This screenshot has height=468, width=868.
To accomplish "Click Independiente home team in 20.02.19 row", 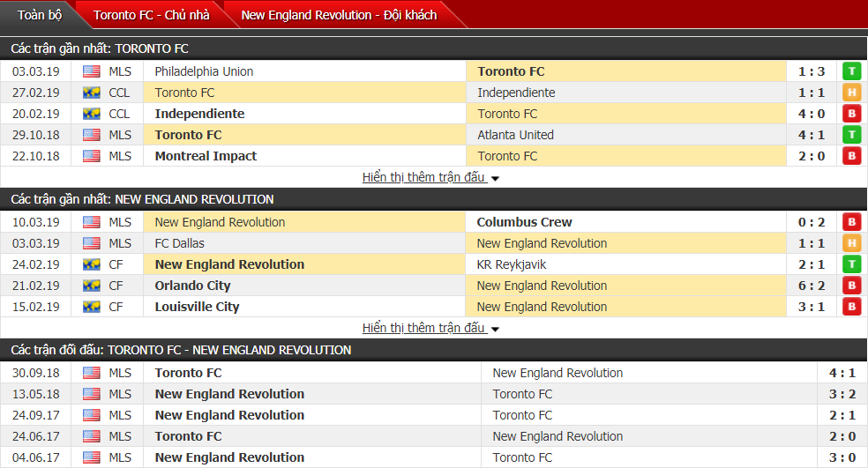I will [199, 114].
